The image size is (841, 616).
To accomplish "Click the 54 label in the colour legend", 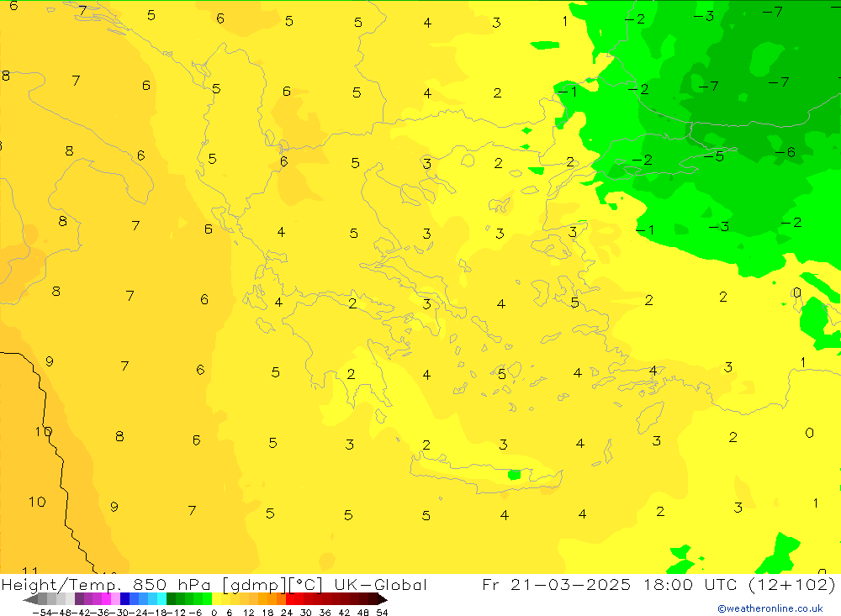I will click(x=382, y=613).
